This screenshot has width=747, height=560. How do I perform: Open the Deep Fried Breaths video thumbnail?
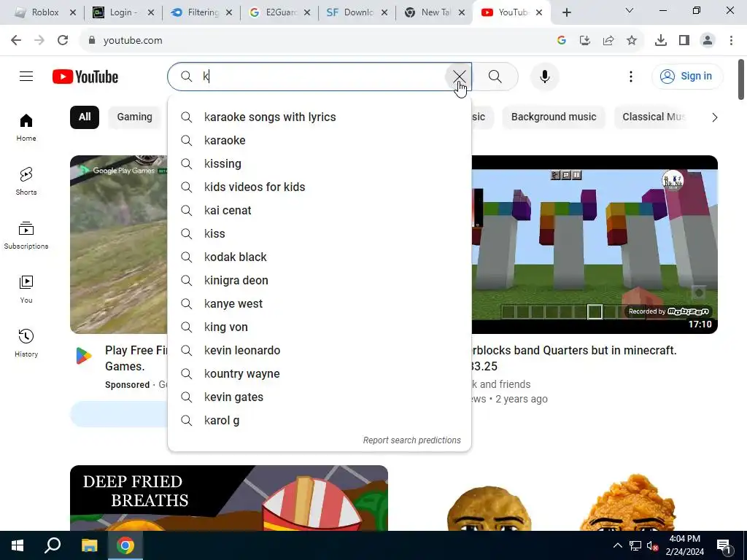pyautogui.click(x=228, y=498)
